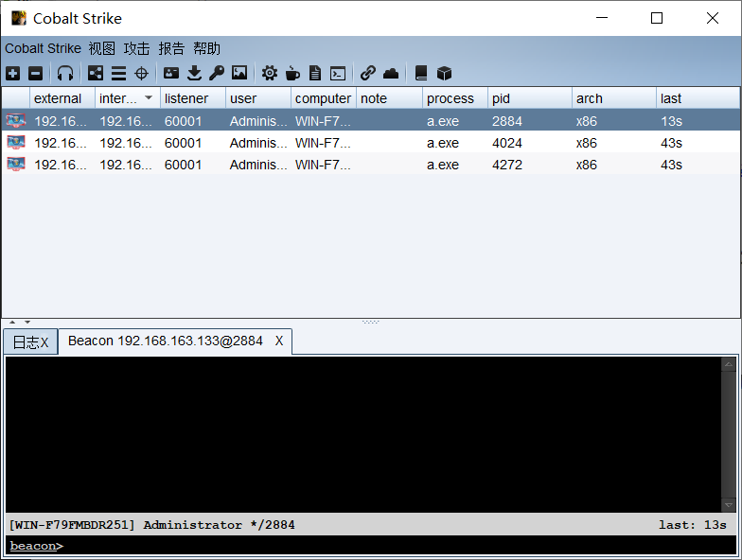Click the beacon console scroll-up arrow

[729, 364]
